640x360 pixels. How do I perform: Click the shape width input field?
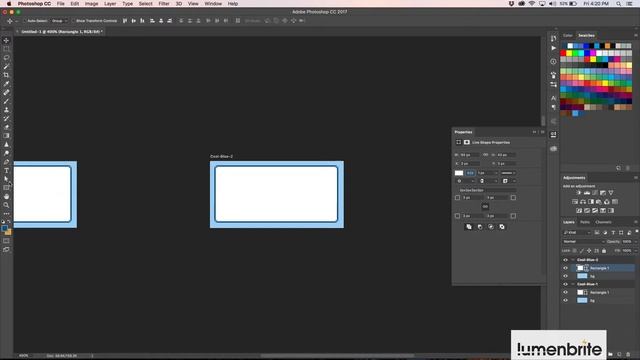(x=469, y=155)
